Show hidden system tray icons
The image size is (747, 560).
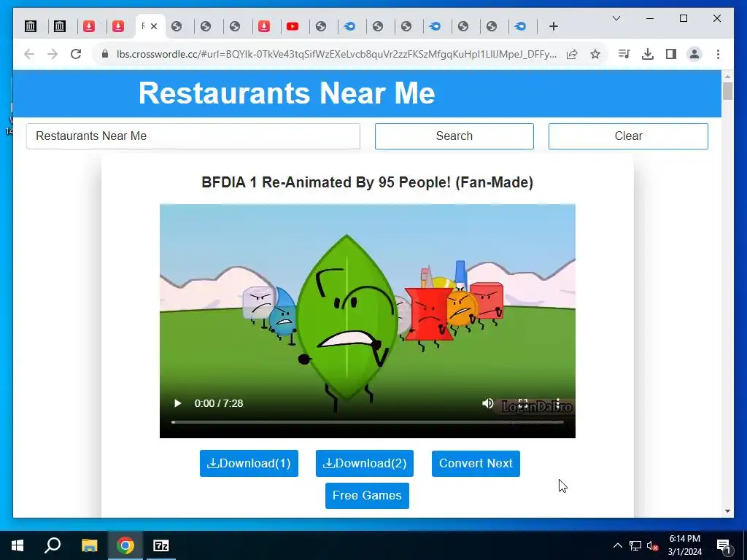617,545
